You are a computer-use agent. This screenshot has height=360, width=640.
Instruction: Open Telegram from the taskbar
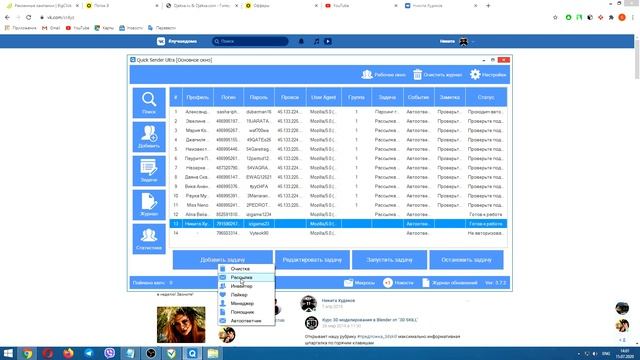89,353
